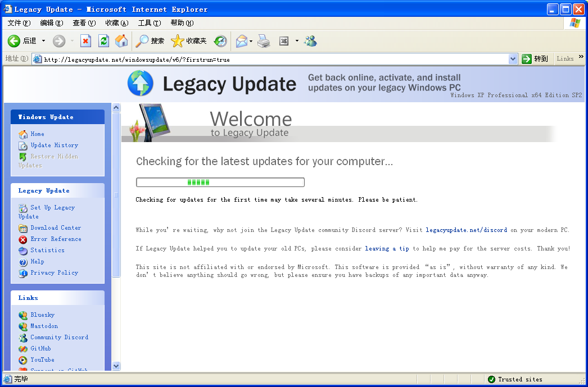
Task: Click the update check progress bar
Action: [220, 183]
